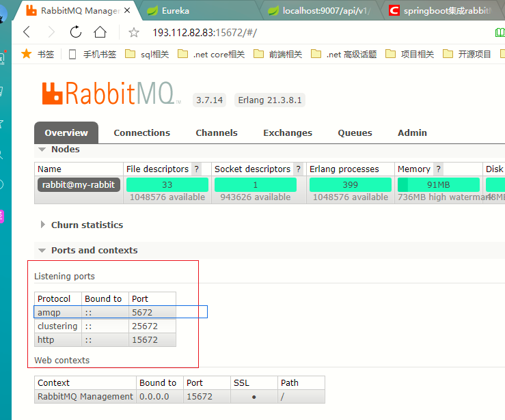Open the 前端相关 bookmark folder

pos(277,54)
